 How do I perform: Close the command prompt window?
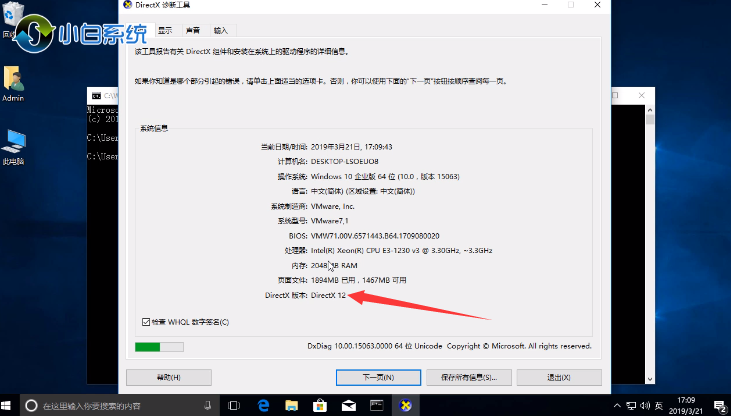point(641,95)
